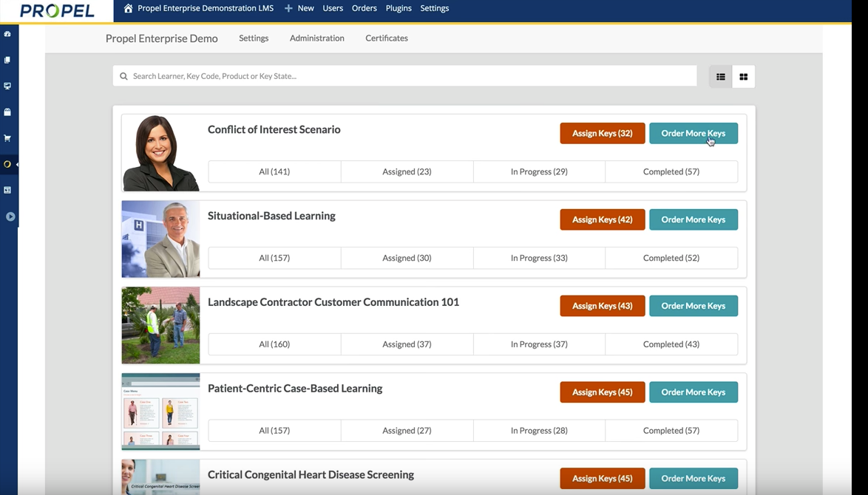
Task: Order more keys for Situational-Based Learning
Action: (x=693, y=219)
